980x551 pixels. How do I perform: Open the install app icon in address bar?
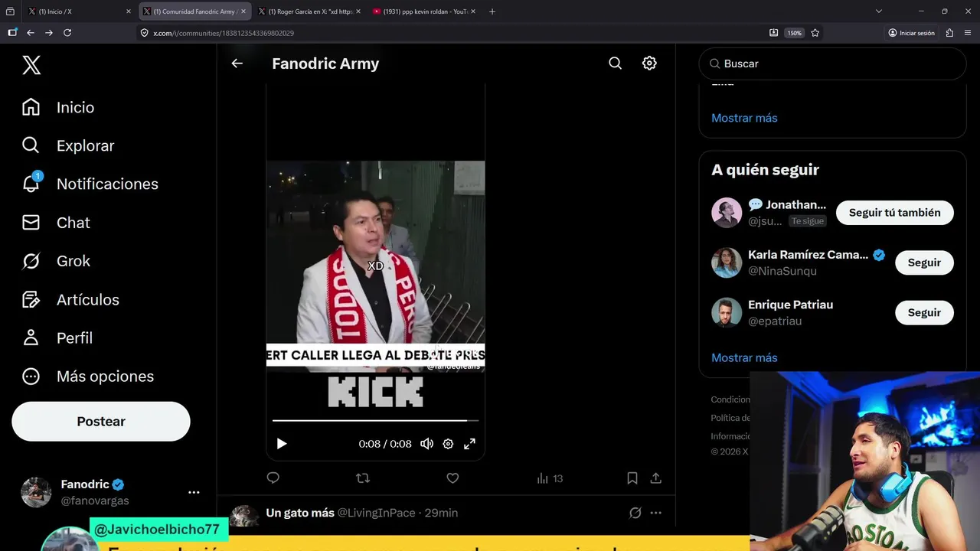click(x=773, y=33)
